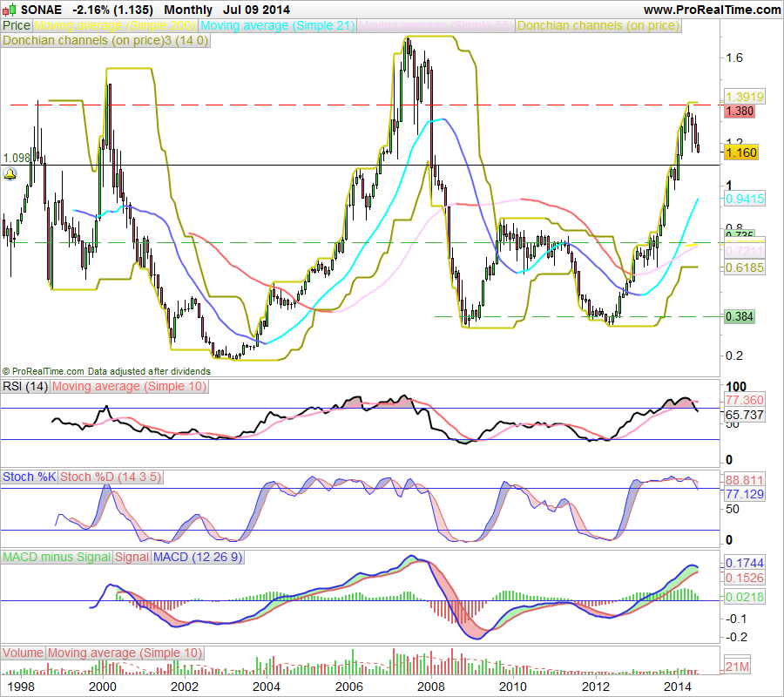Viewport: 784px width, 697px height.
Task: Click the cyan 0.9415 moving average tag
Action: coord(745,199)
